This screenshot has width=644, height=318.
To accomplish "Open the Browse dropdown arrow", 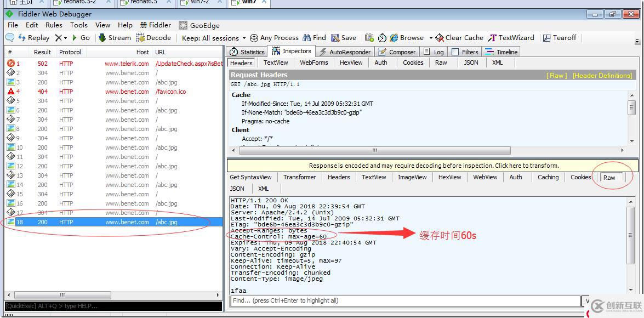I will click(x=431, y=38).
